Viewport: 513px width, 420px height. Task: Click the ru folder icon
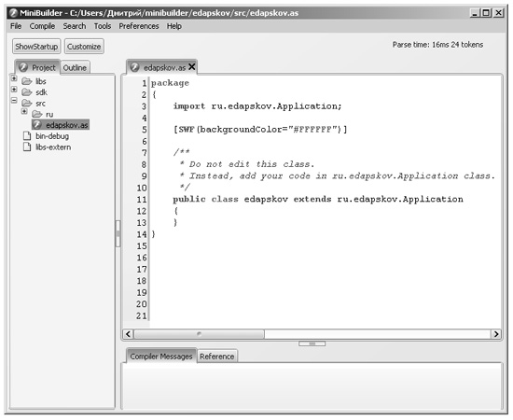pyautogui.click(x=37, y=114)
